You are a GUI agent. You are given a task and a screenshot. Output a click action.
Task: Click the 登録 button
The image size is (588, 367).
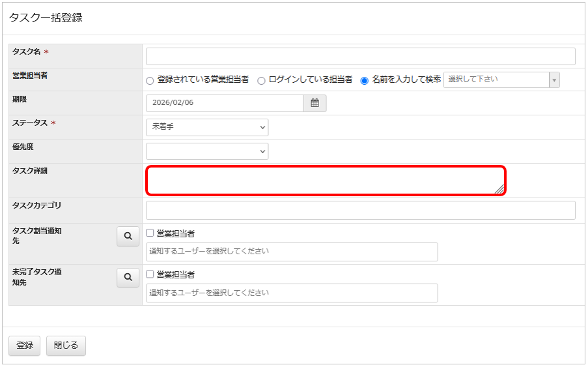pos(25,345)
